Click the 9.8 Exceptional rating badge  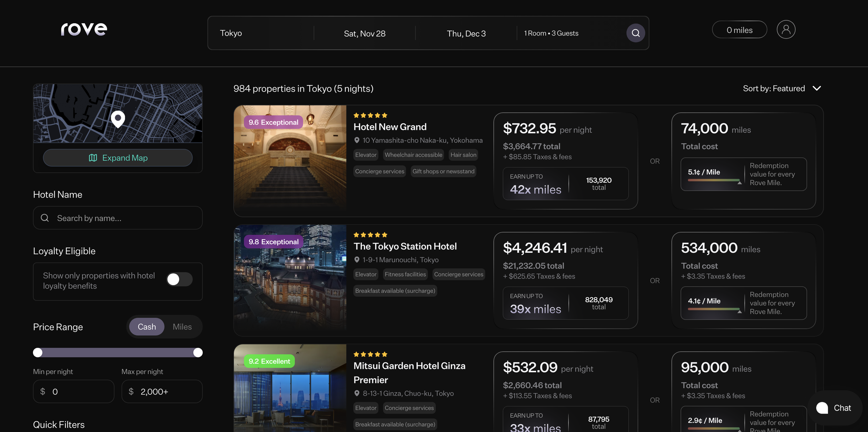tap(273, 242)
